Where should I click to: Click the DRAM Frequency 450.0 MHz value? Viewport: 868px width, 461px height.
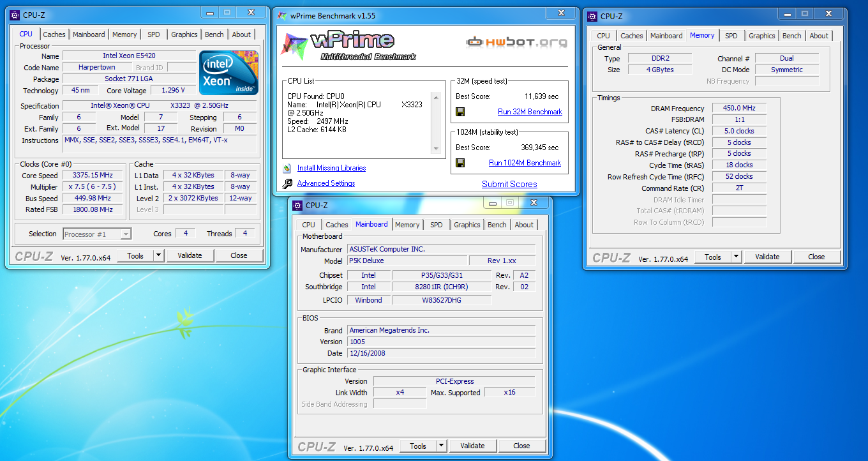[x=739, y=109]
